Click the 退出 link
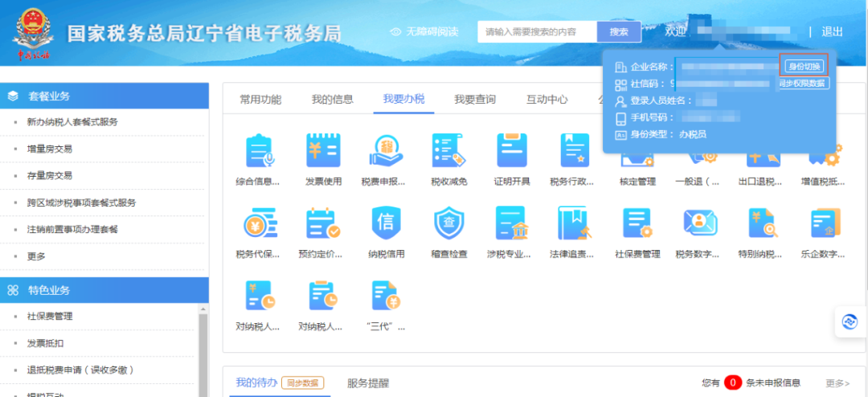868x397 pixels. pos(832,32)
